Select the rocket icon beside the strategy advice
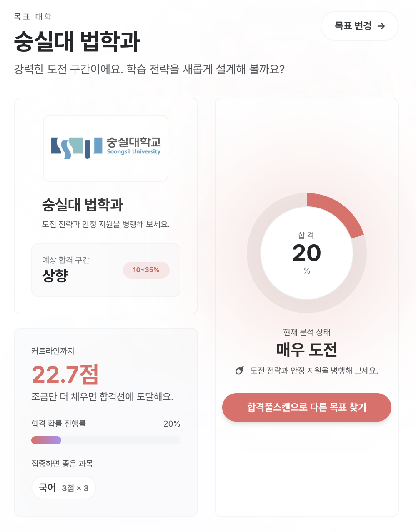Viewport: 416px width, 532px height. [238, 370]
